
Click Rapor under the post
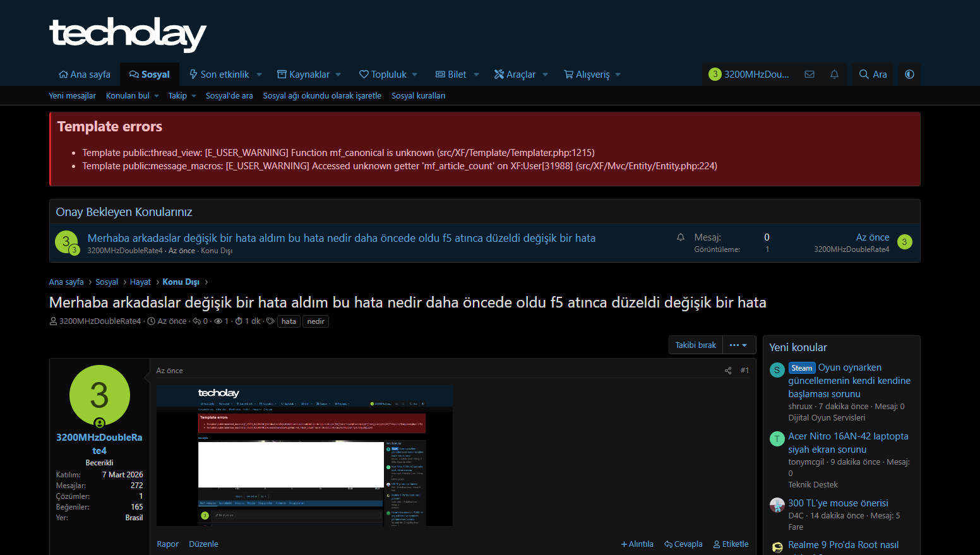pyautogui.click(x=168, y=544)
